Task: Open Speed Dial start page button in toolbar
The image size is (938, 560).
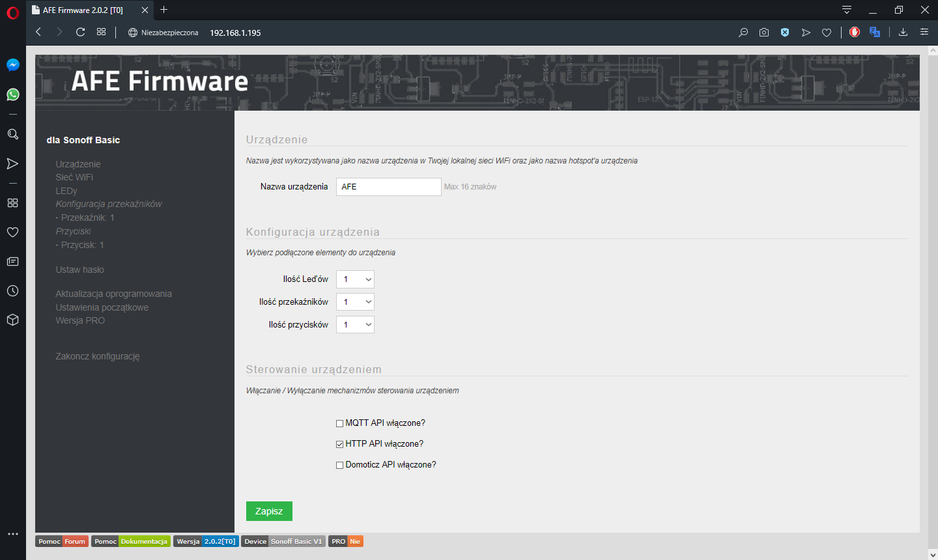Action: [x=101, y=32]
